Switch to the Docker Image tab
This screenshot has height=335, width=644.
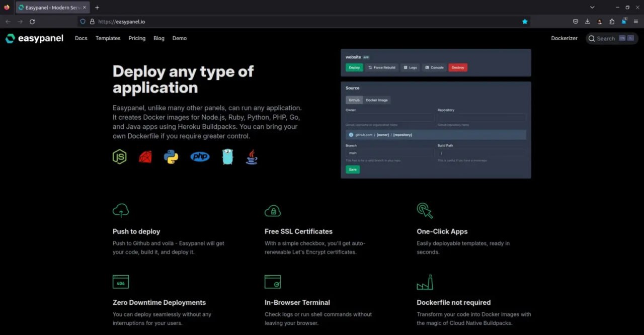coord(377,100)
